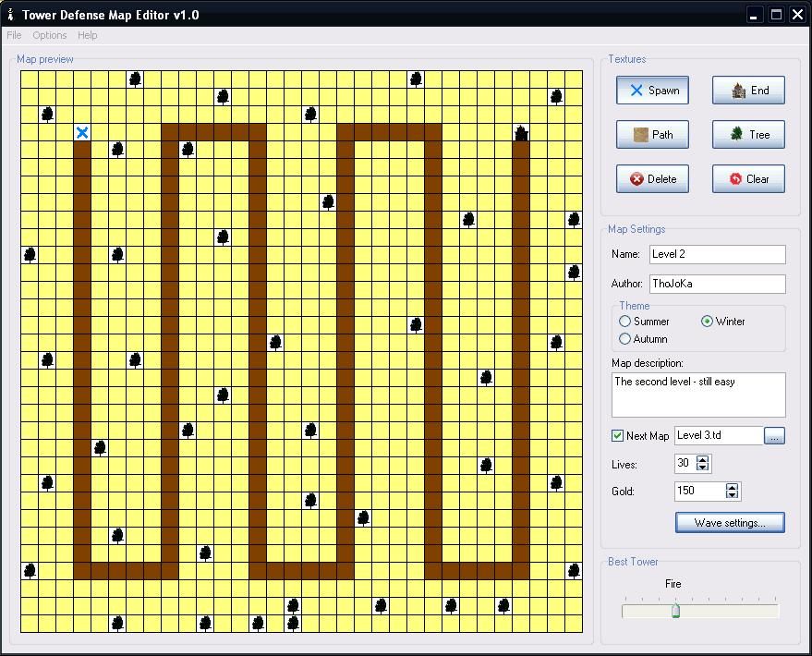812x656 pixels.
Task: Select the Autumn theme
Action: [624, 338]
